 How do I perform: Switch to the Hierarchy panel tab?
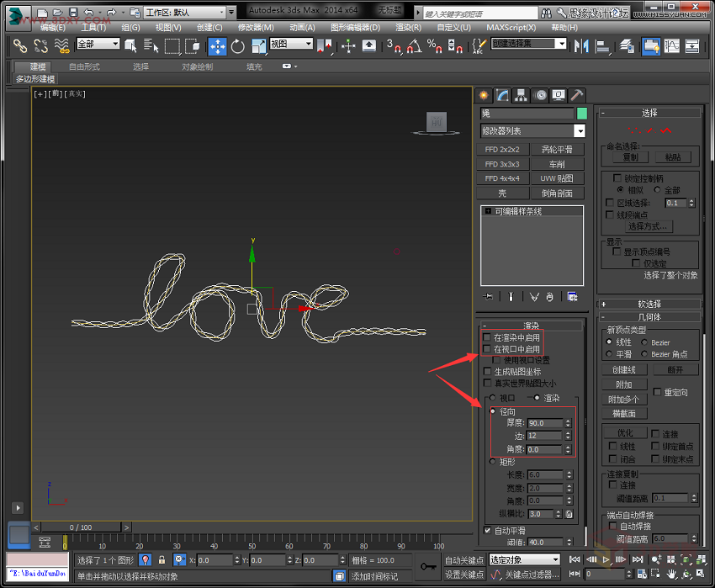tap(521, 95)
